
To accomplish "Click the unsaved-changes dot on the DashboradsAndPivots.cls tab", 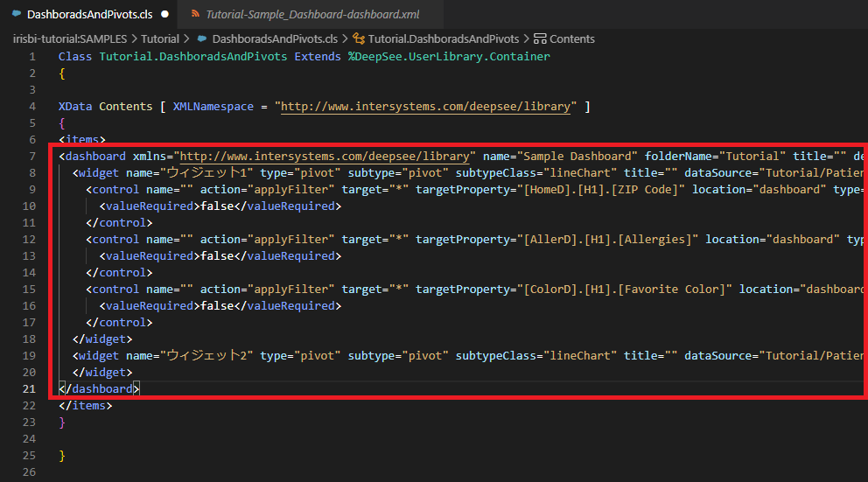I will [164, 15].
